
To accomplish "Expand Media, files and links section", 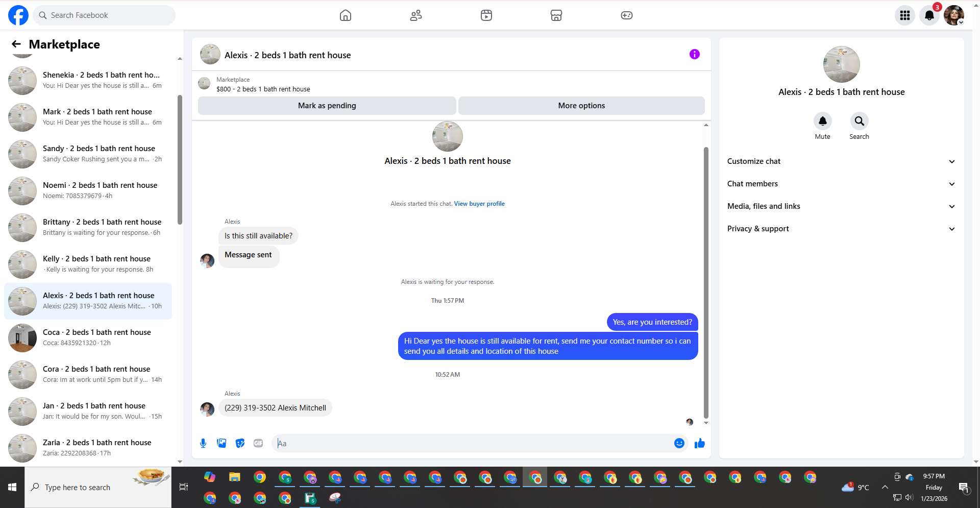I will point(841,206).
